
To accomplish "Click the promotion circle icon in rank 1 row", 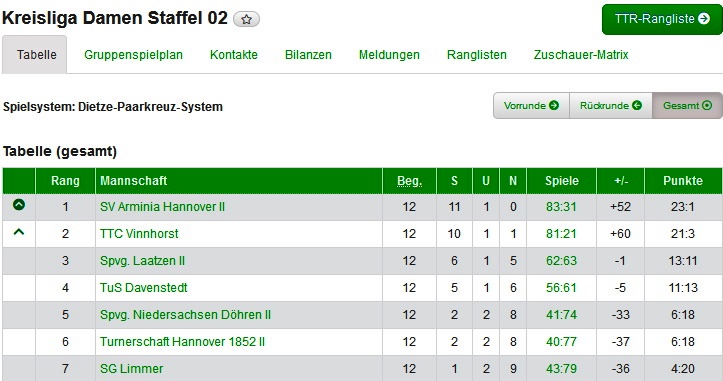I will (19, 204).
